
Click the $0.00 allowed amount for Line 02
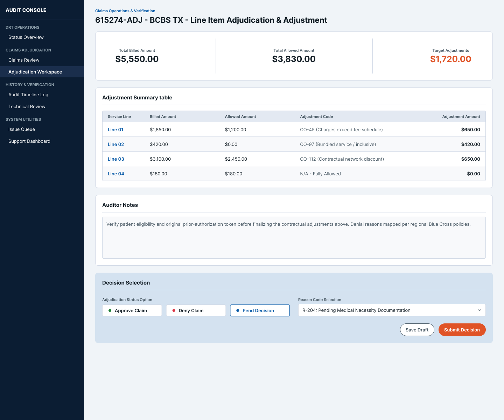231,144
